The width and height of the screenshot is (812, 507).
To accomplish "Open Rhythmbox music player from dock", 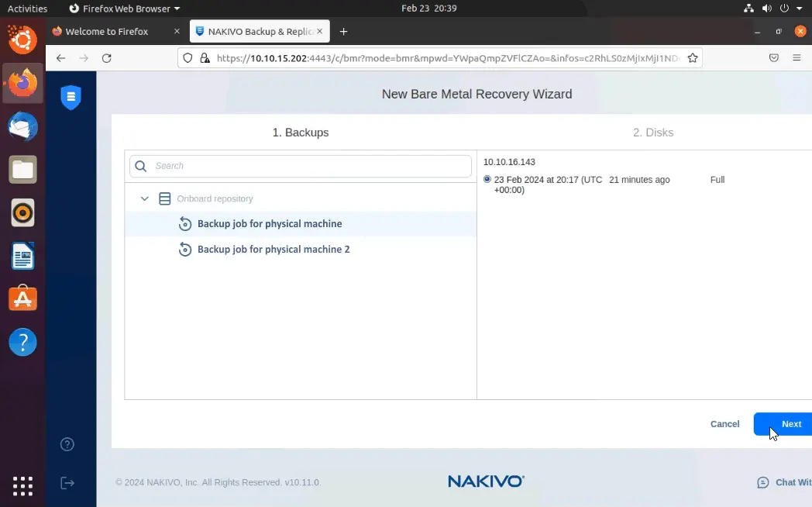I will click(22, 213).
